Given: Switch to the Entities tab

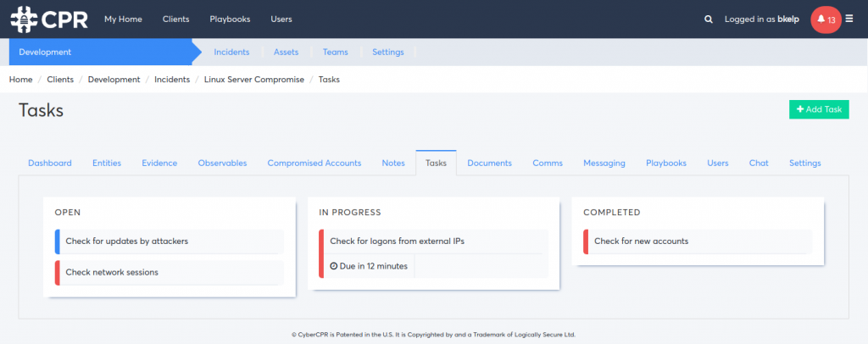Looking at the screenshot, I should tap(106, 164).
